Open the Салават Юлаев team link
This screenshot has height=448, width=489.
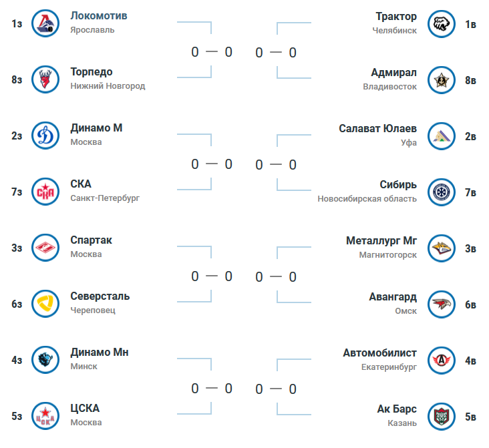point(377,128)
